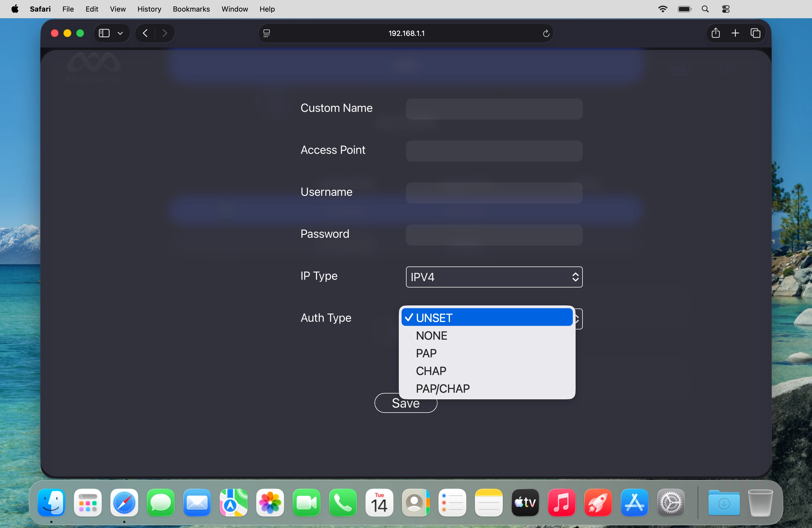The width and height of the screenshot is (812, 528).
Task: Open the sidebar options chevron
Action: click(x=120, y=33)
